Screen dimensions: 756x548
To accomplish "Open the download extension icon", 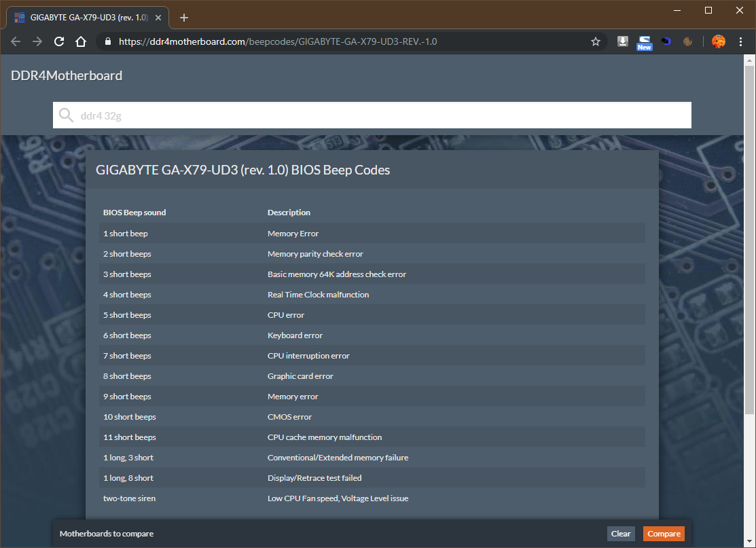I will coord(622,41).
